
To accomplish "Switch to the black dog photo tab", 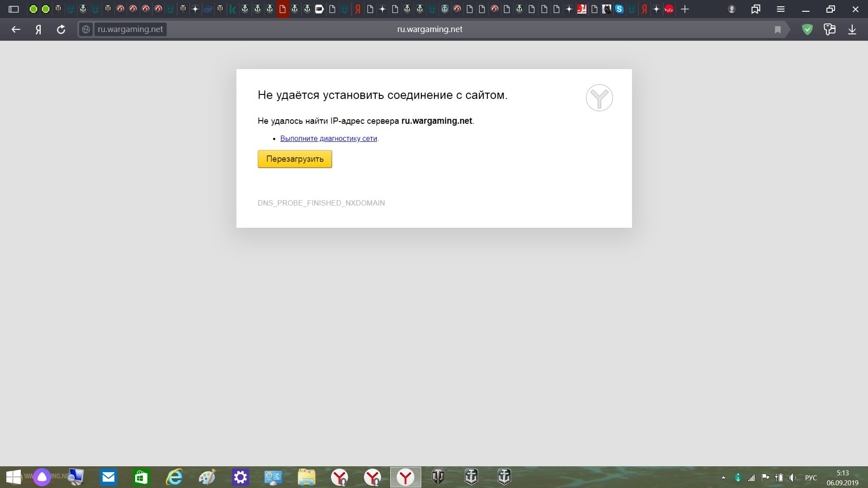I will tap(607, 9).
